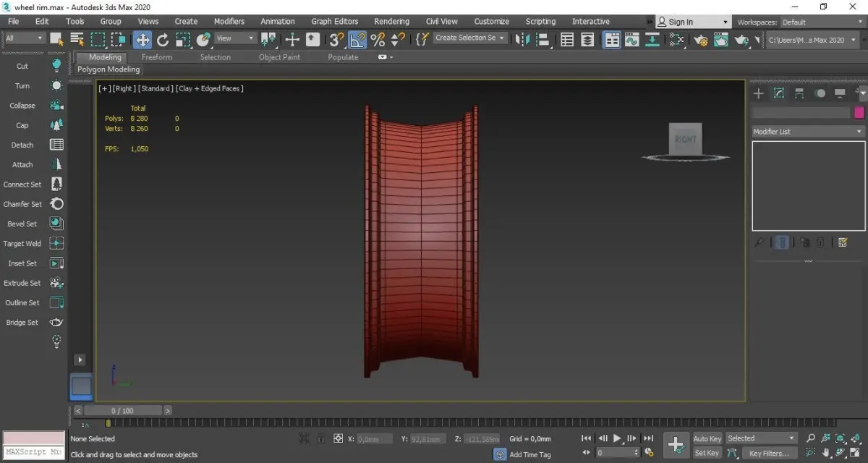Switch to the Create panel plus icon
The width and height of the screenshot is (868, 463).
click(759, 93)
